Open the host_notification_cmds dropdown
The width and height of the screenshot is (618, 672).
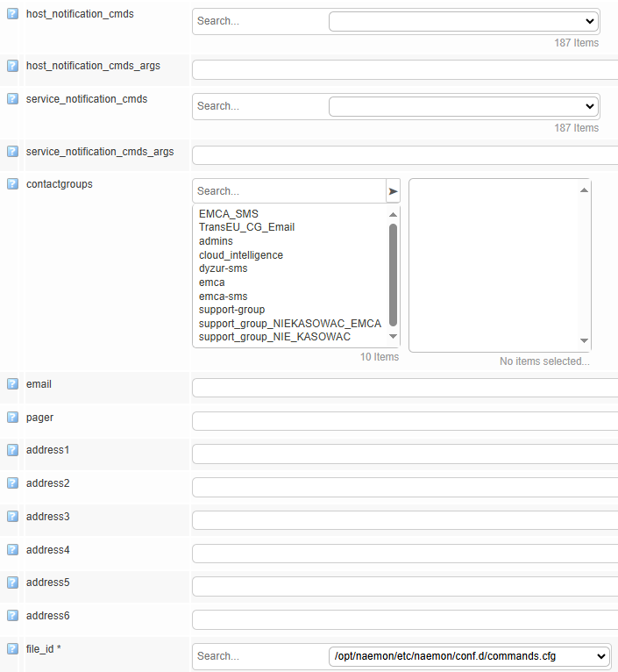[463, 21]
